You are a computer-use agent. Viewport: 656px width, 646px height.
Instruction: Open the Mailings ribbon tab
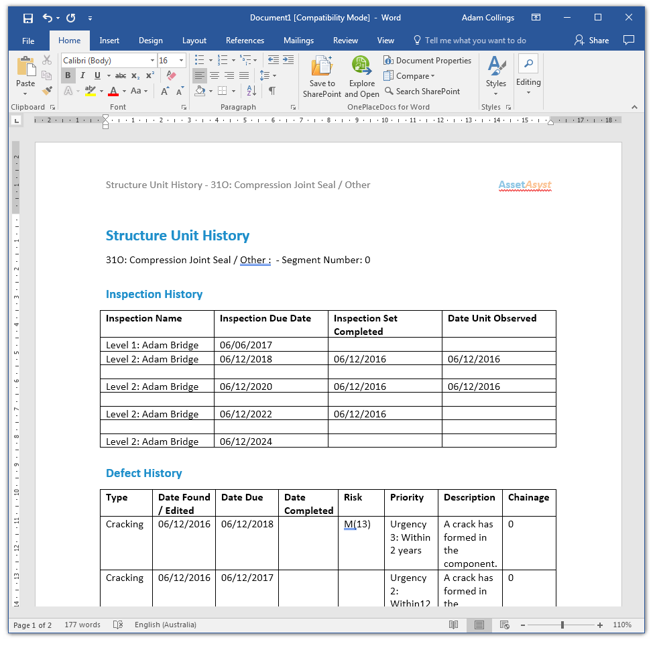[x=298, y=41]
